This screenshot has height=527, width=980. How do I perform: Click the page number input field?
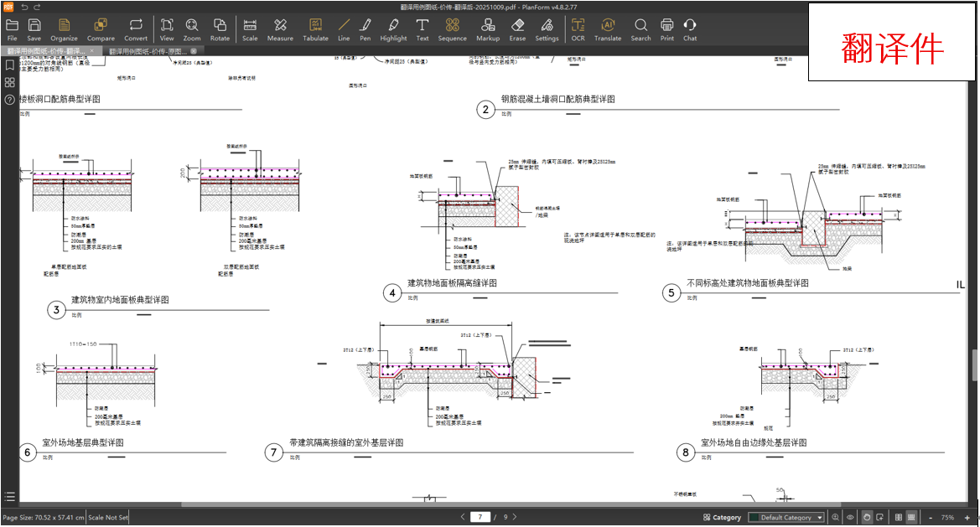pos(480,518)
